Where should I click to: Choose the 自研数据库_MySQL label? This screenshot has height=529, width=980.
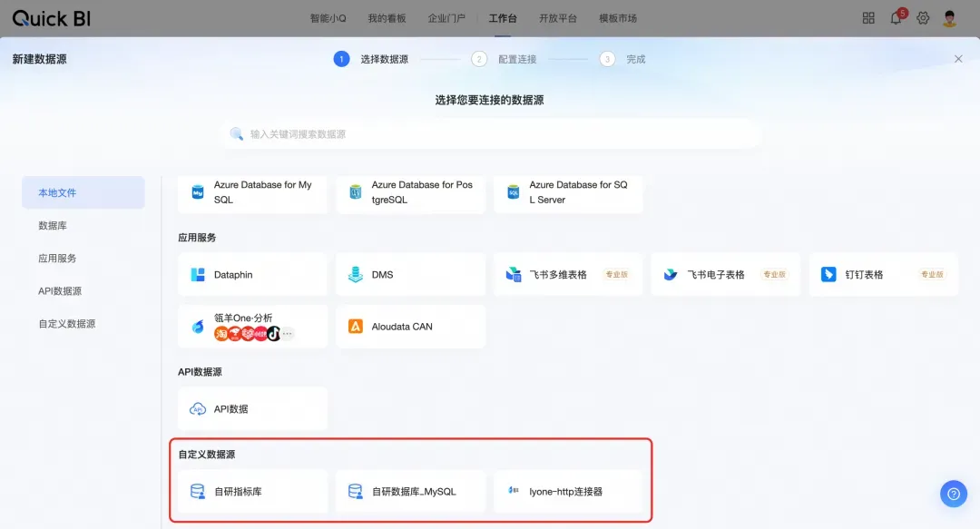[414, 492]
